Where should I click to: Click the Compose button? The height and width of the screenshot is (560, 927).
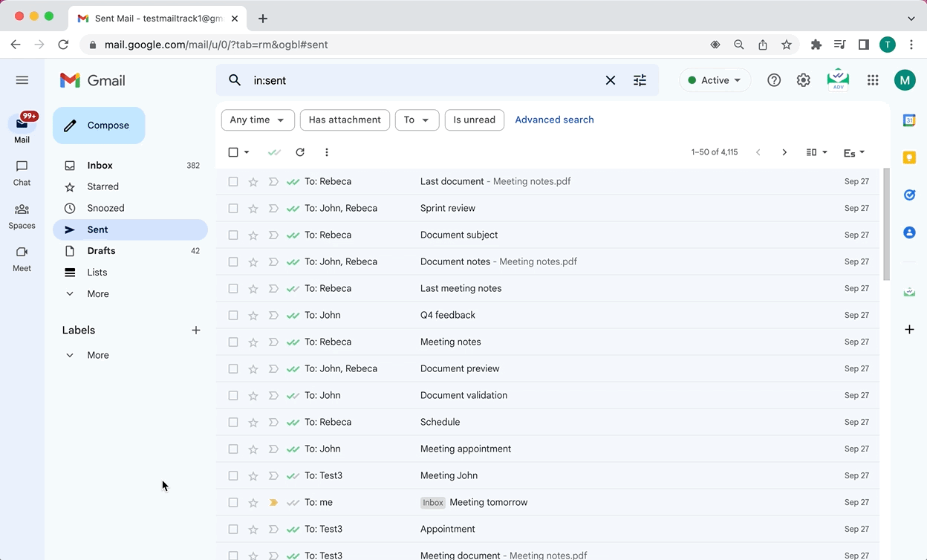[99, 125]
